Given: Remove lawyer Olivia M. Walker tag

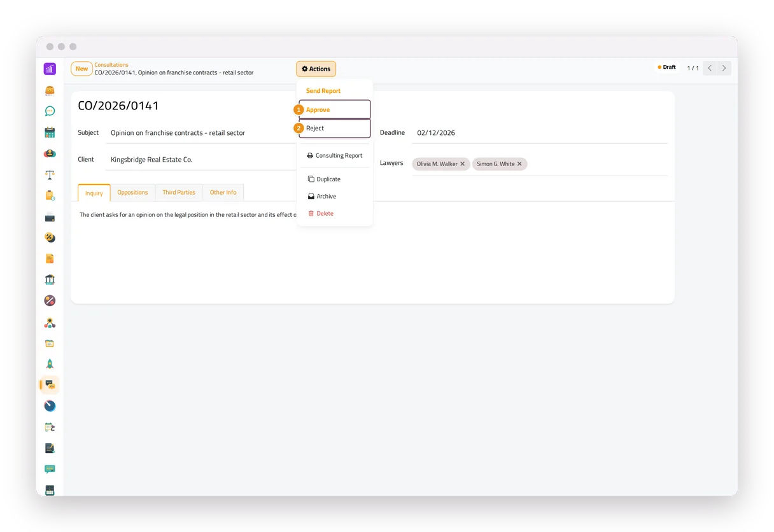Looking at the screenshot, I should pyautogui.click(x=463, y=164).
